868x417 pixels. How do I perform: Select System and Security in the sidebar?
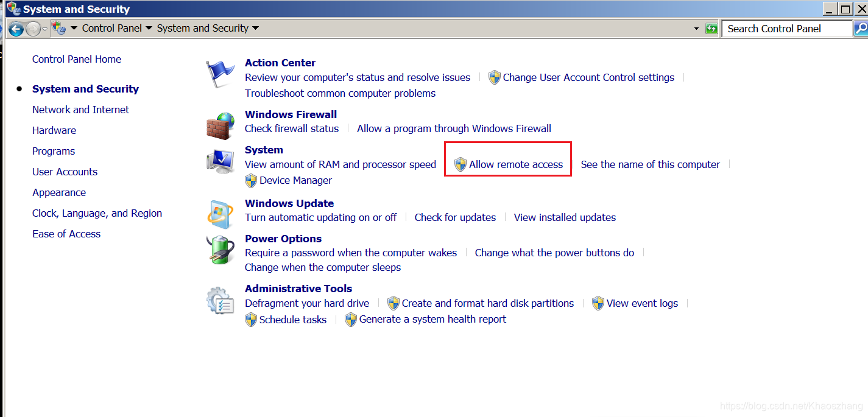85,89
